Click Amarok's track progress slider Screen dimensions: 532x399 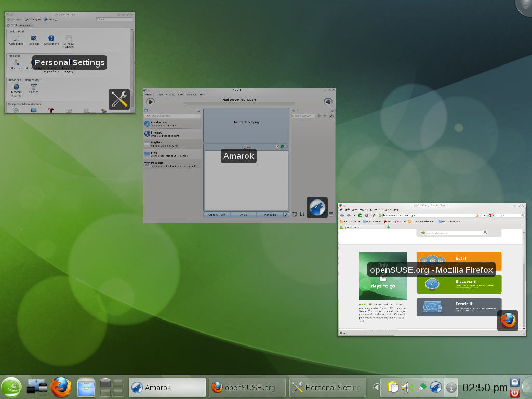click(239, 103)
